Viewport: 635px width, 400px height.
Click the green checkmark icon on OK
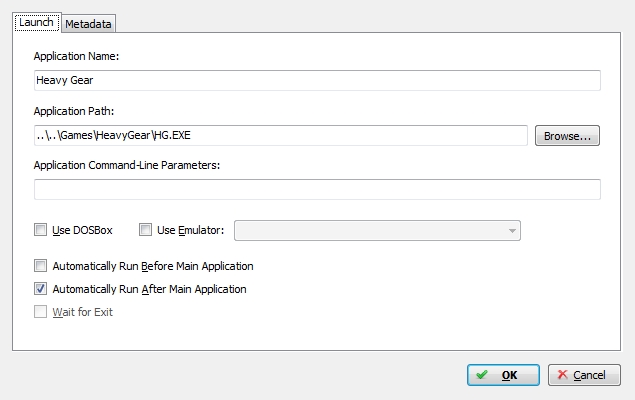click(x=482, y=374)
